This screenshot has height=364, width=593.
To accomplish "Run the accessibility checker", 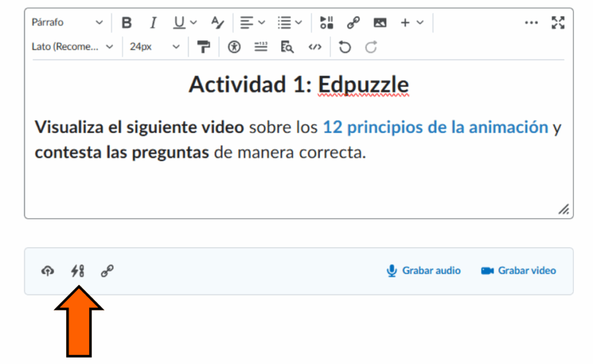I will [234, 47].
